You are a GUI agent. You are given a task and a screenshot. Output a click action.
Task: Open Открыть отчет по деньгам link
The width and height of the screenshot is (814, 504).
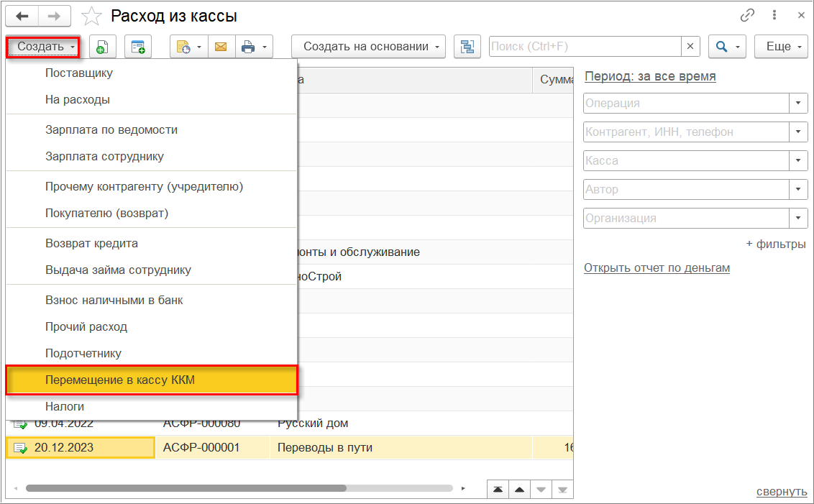pos(657,268)
